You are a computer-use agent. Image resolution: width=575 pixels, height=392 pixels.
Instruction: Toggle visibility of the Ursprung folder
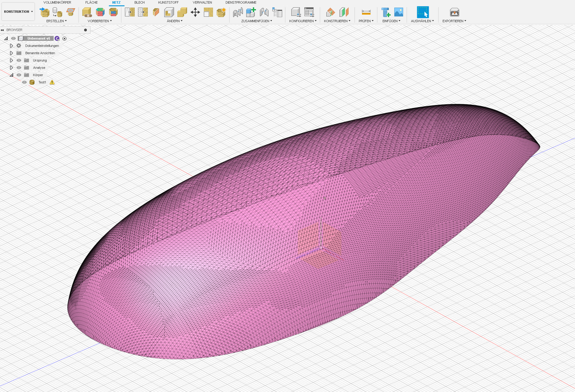pyautogui.click(x=19, y=60)
